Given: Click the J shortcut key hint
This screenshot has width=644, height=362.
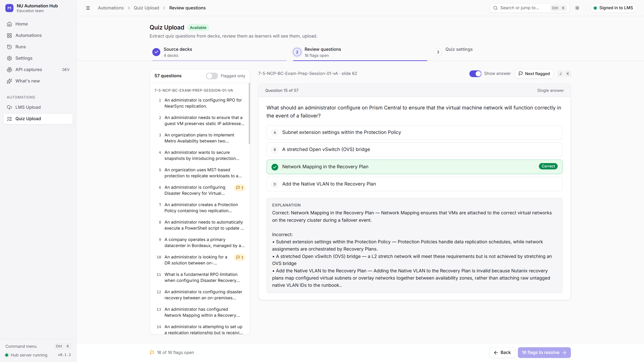Looking at the screenshot, I should 560,74.
